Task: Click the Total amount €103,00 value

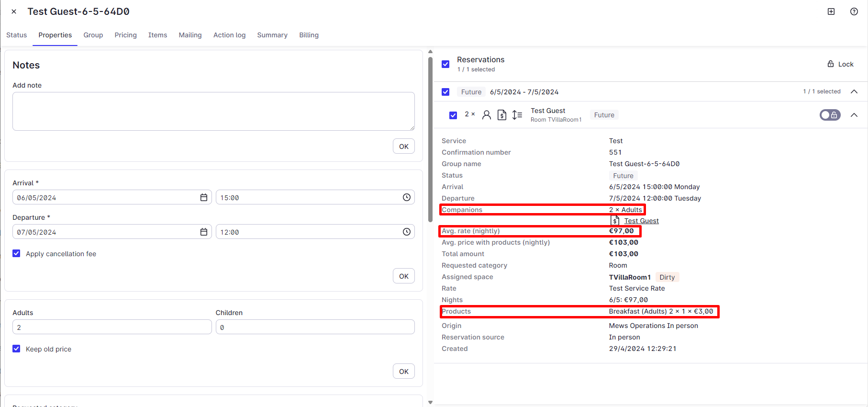Action: coord(623,254)
